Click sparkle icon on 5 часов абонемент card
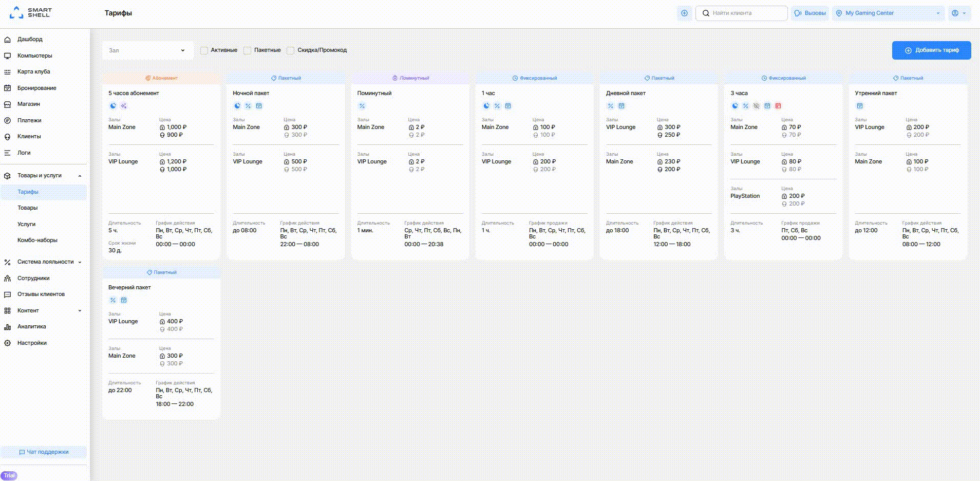980x481 pixels. (124, 106)
